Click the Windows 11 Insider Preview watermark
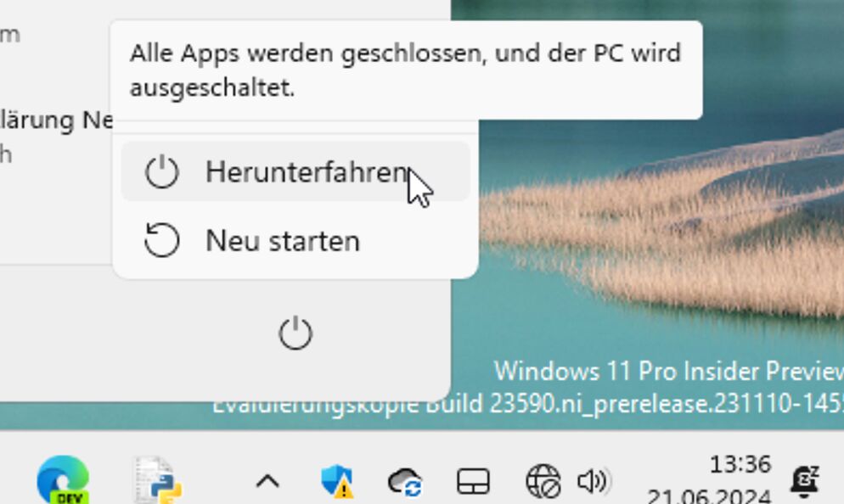844x504 pixels. click(x=669, y=371)
